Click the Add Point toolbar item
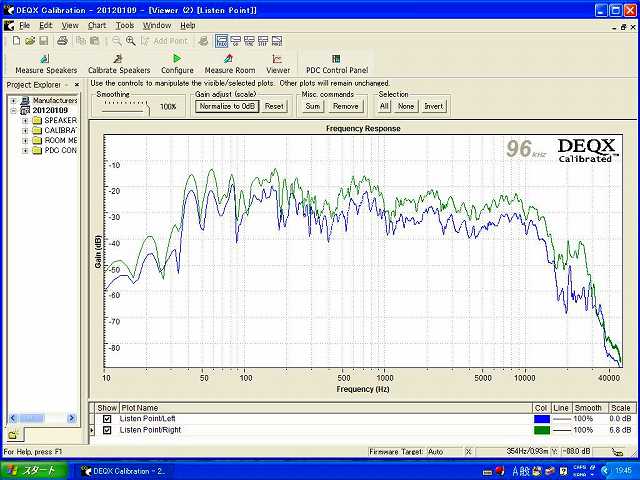The height and width of the screenshot is (480, 640). pos(164,41)
